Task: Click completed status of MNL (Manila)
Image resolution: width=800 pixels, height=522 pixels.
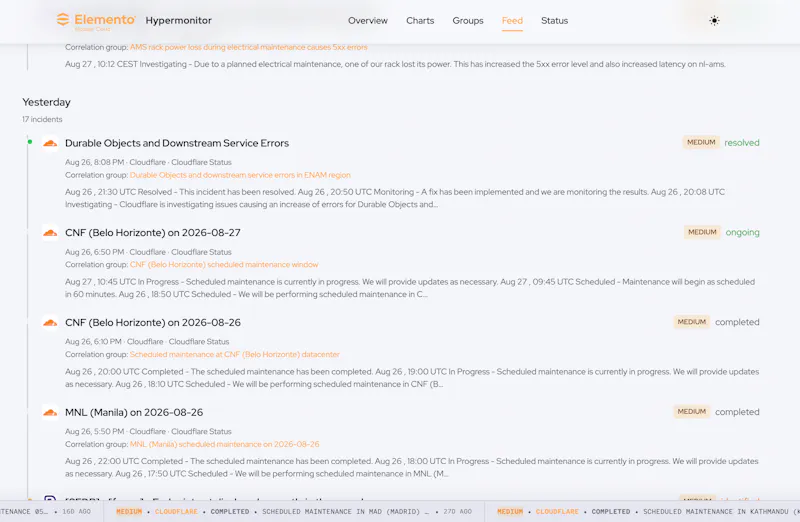Action: click(x=737, y=412)
